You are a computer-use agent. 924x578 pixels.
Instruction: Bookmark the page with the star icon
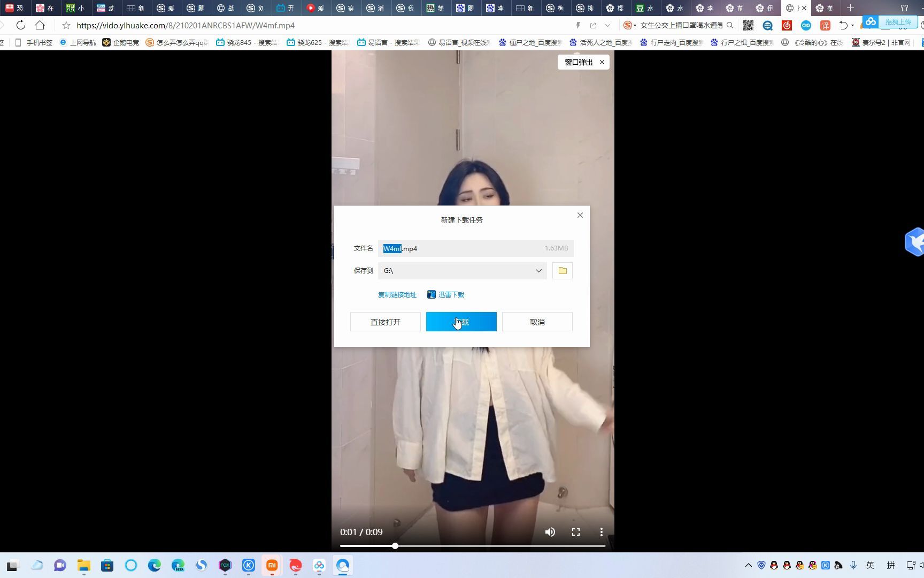coord(66,25)
